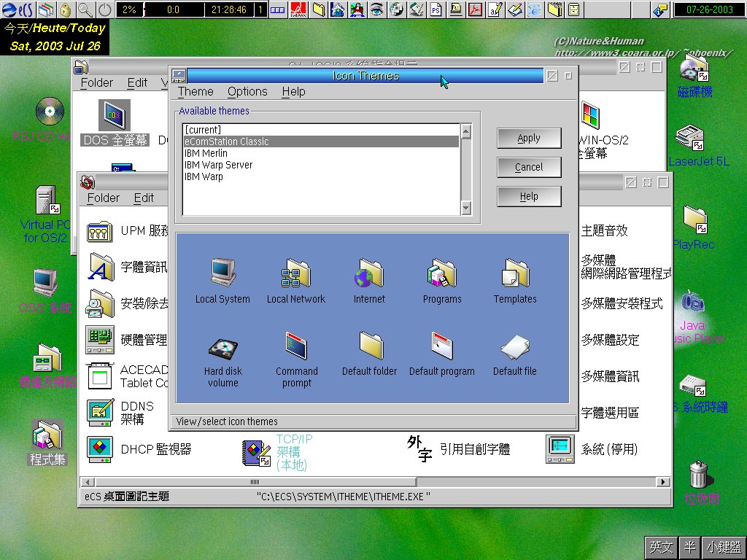This screenshot has width=747, height=560.
Task: Select the LaserJet 5L printer icon
Action: point(690,138)
